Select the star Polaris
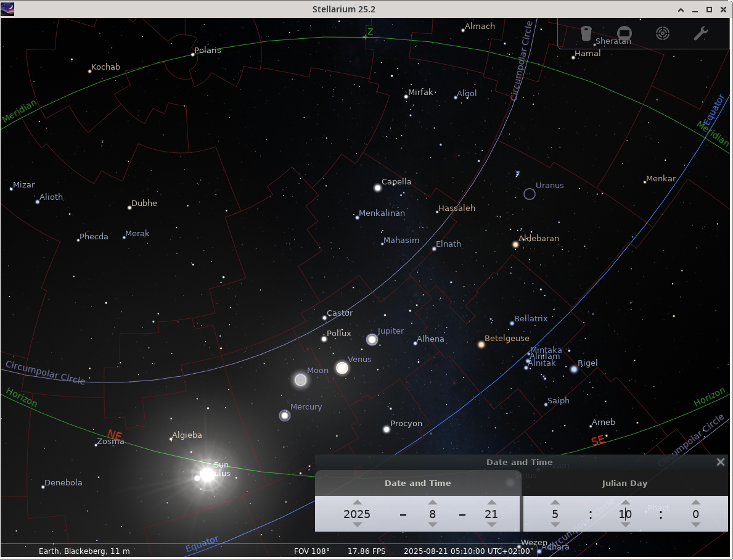This screenshot has height=560, width=733. coord(192,55)
